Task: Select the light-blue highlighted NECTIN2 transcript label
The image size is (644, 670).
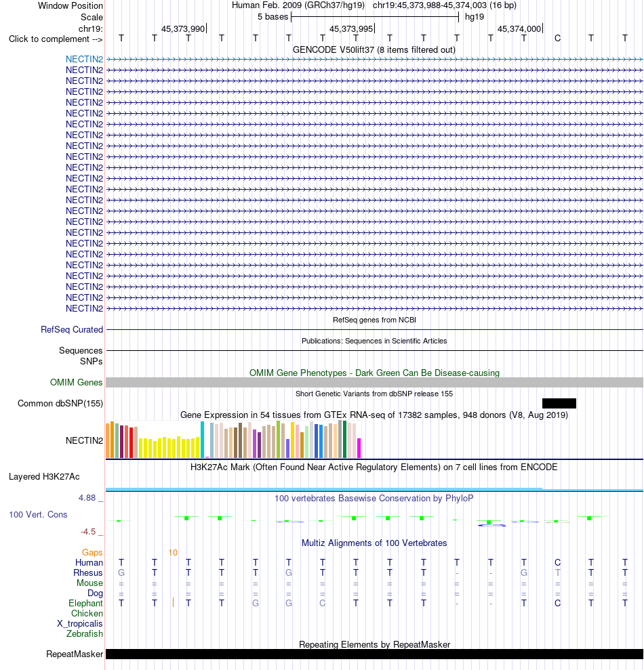Action: tap(84, 59)
